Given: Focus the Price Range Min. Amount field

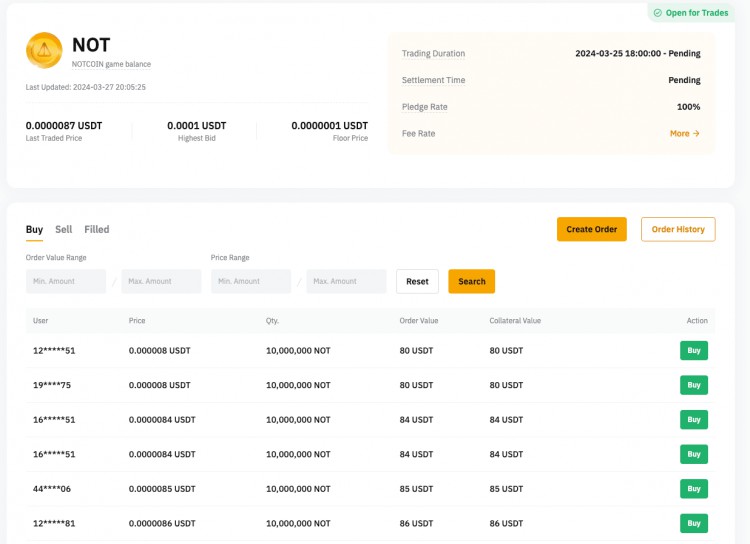Looking at the screenshot, I should coord(251,281).
